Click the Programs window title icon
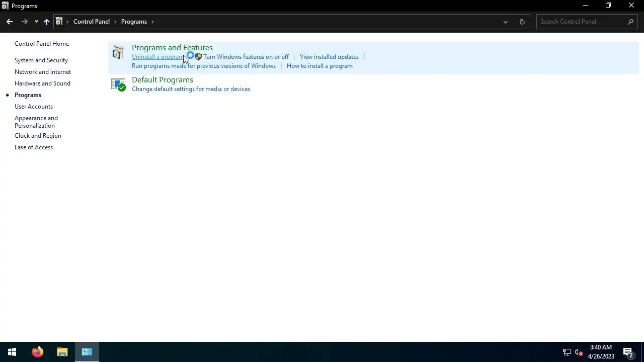 5,6
